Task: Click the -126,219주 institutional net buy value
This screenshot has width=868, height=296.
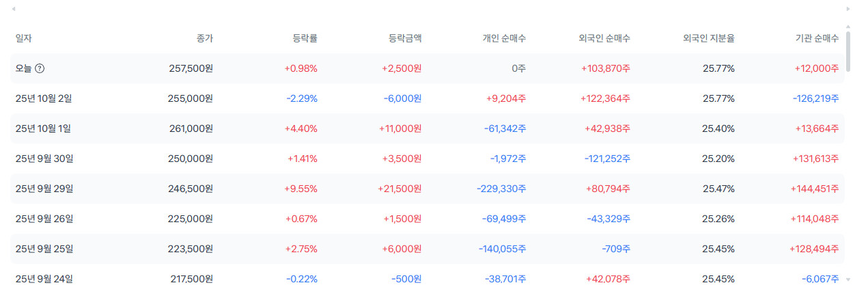Action: 816,98
